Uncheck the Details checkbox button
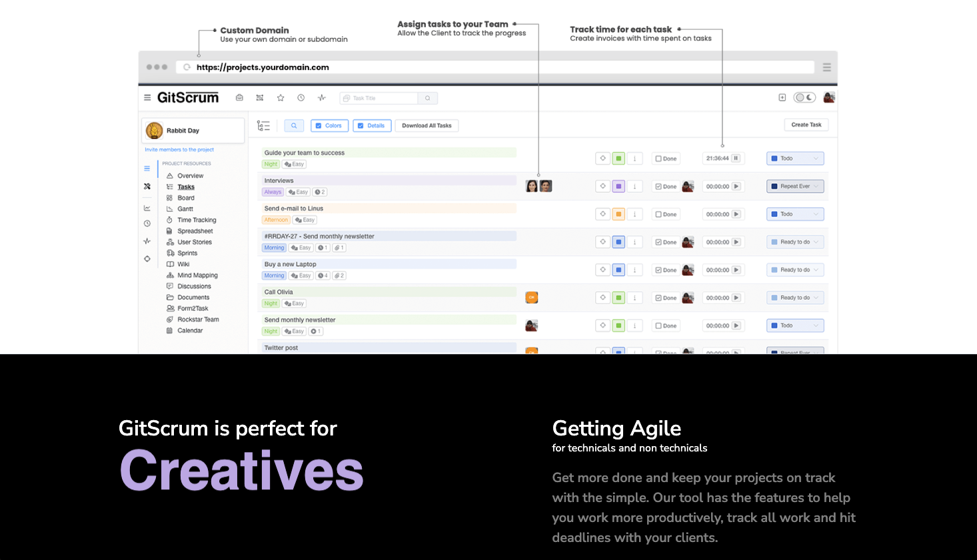This screenshot has width=977, height=560. point(372,125)
